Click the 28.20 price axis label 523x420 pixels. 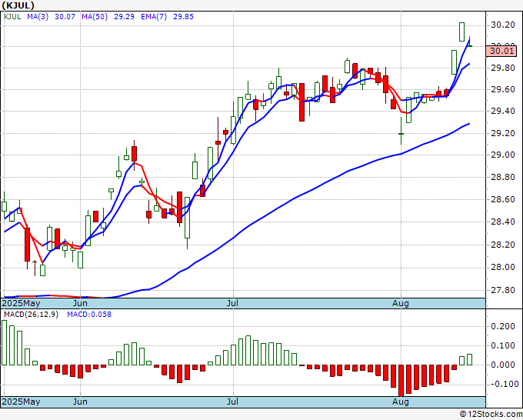click(503, 245)
